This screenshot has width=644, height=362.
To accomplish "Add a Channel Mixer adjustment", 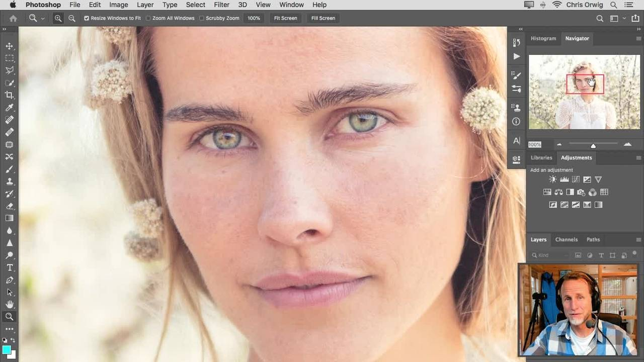I will [x=593, y=192].
